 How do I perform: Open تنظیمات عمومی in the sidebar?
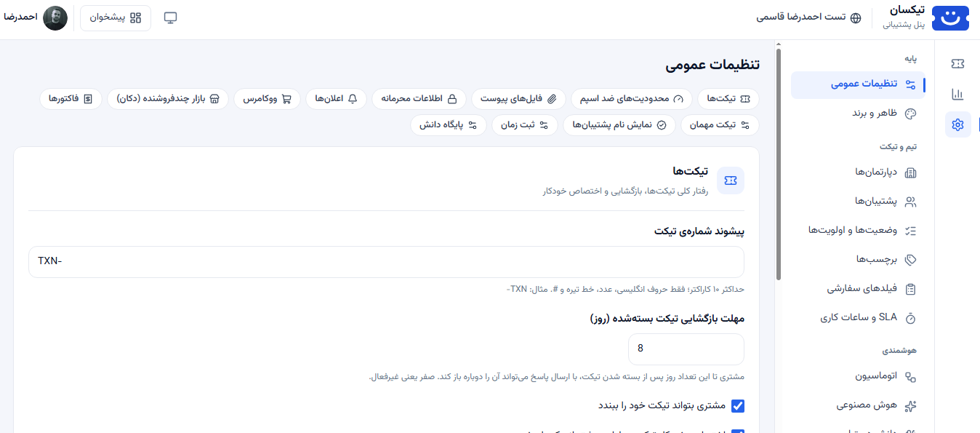(858, 84)
